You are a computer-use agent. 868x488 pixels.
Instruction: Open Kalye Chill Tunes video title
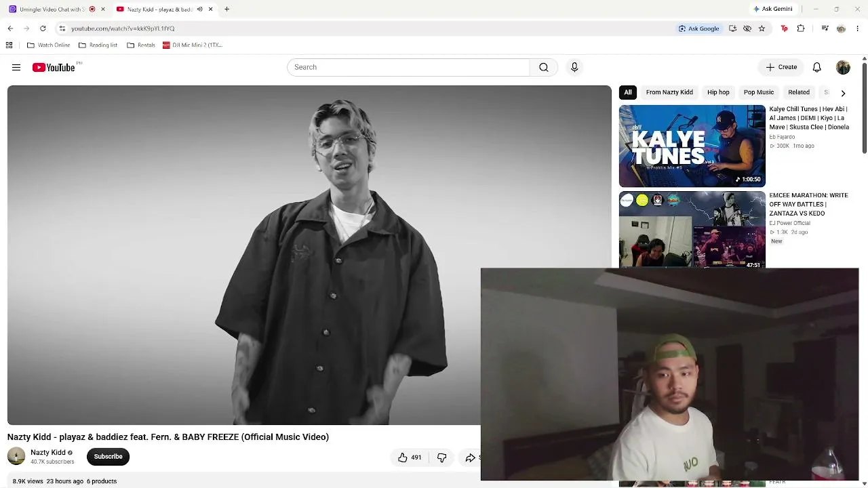(809, 118)
